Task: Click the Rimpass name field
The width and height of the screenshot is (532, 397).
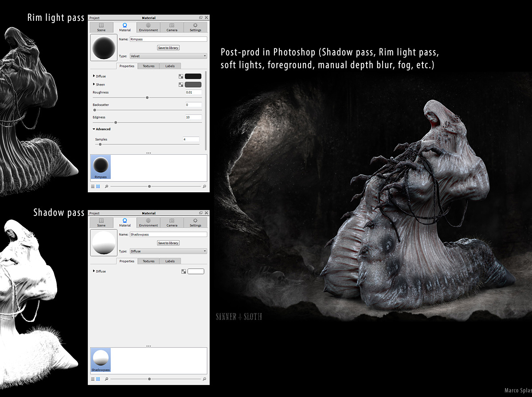Action: (x=168, y=39)
